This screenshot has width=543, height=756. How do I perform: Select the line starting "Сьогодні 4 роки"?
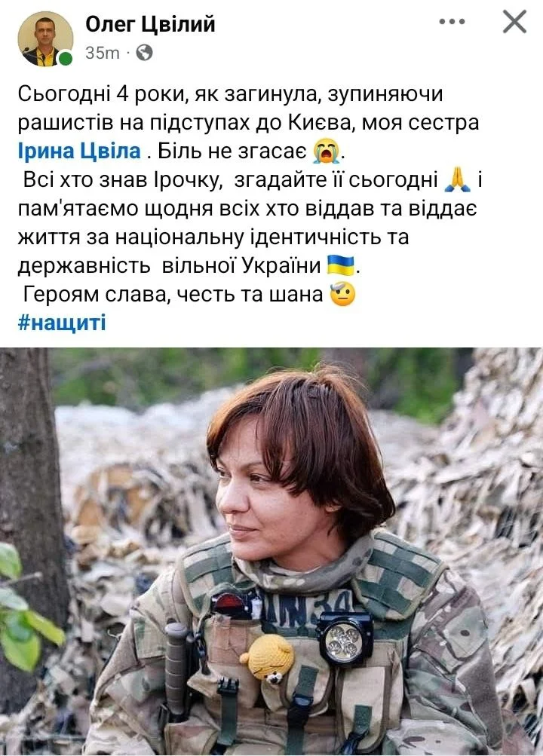(x=231, y=94)
